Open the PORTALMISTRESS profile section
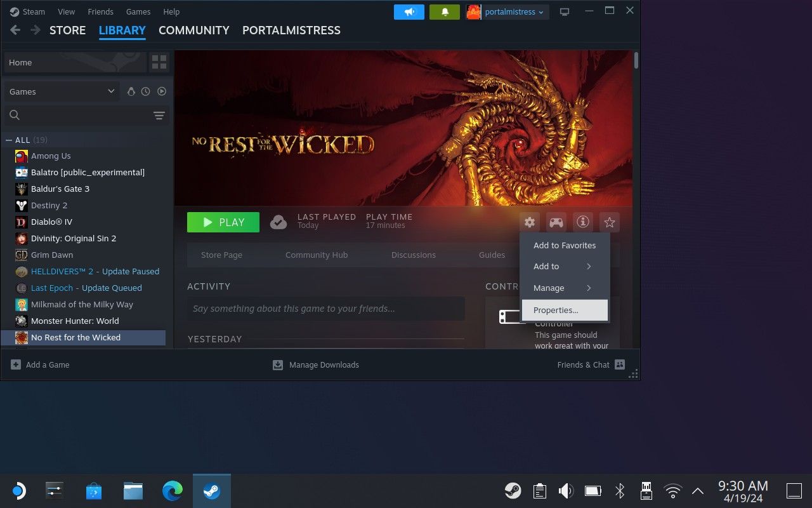Viewport: 812px width, 508px height. pos(291,30)
